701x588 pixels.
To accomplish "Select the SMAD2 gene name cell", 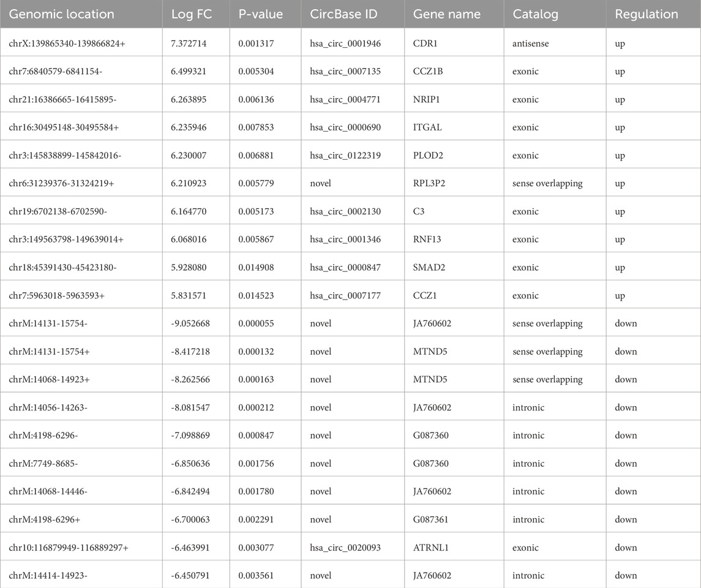I will point(429,268).
